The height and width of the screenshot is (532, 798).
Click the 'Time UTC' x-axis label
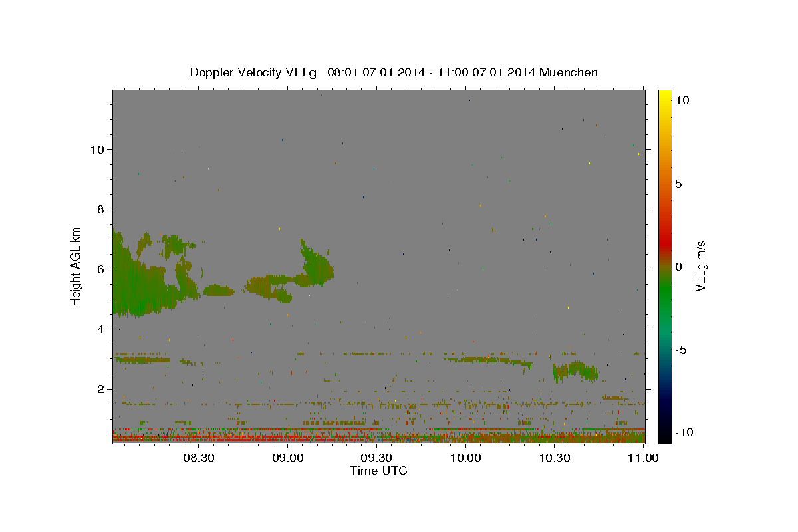[x=378, y=471]
